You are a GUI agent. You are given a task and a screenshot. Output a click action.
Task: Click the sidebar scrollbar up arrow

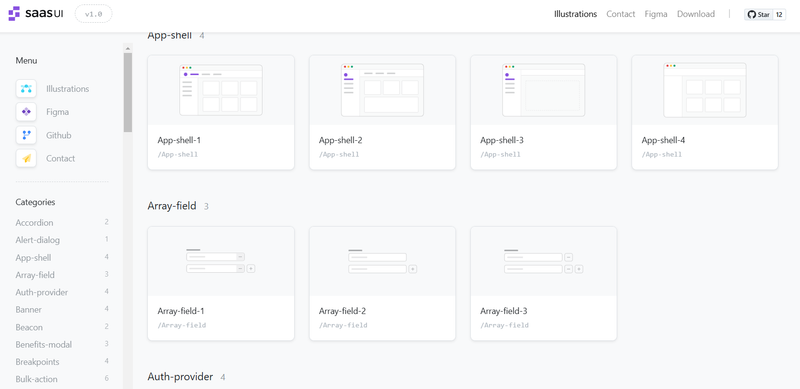click(x=128, y=48)
